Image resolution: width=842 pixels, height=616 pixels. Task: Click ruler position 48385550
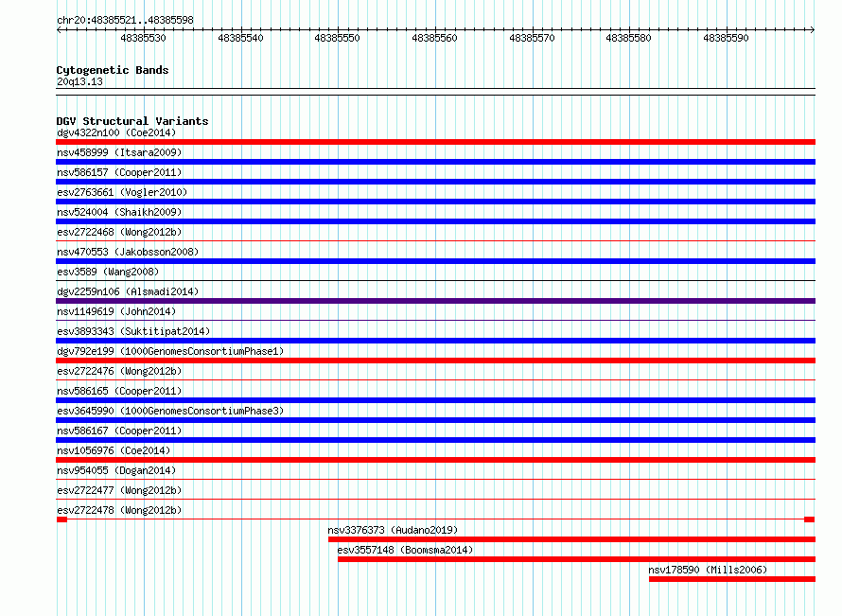[337, 38]
